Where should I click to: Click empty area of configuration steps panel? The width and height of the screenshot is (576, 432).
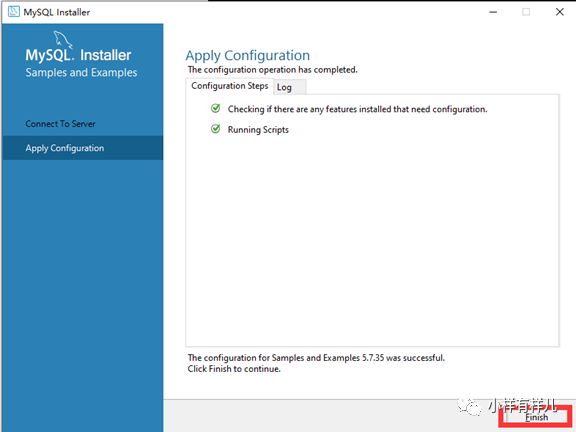372,239
